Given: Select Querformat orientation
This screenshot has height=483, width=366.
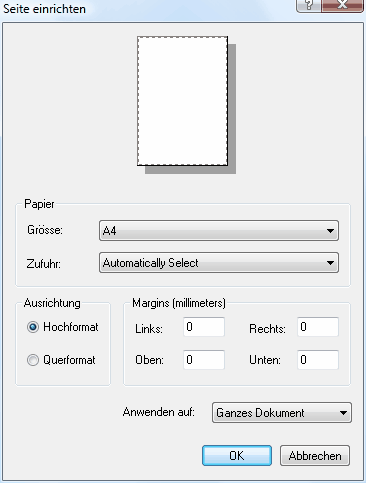Looking at the screenshot, I should pos(33,360).
